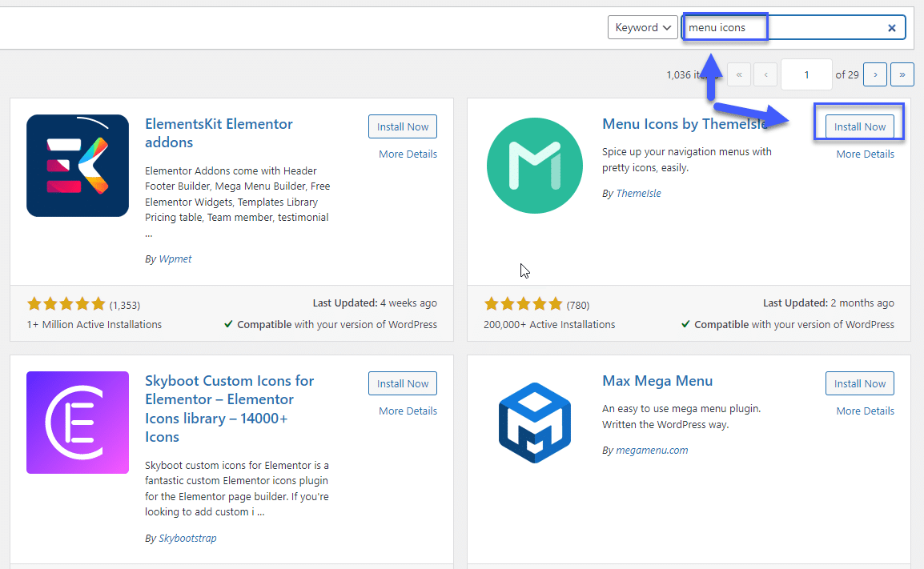Open the megamenu.com author link
Screen dimensions: 924x569
click(653, 450)
